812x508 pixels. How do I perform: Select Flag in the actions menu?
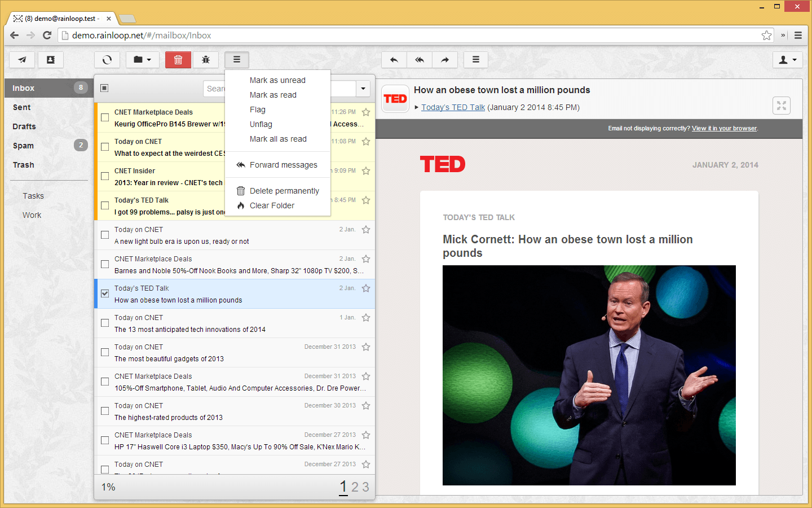point(277,110)
